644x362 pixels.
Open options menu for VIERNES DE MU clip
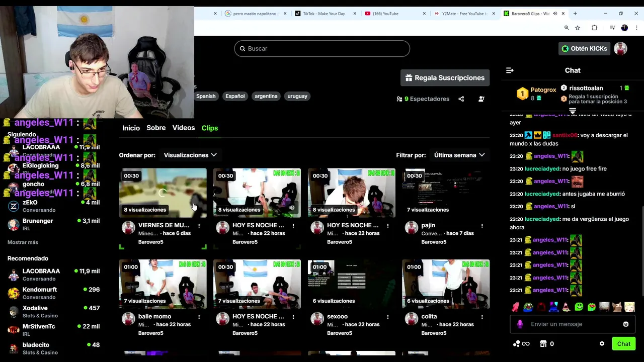click(x=199, y=226)
